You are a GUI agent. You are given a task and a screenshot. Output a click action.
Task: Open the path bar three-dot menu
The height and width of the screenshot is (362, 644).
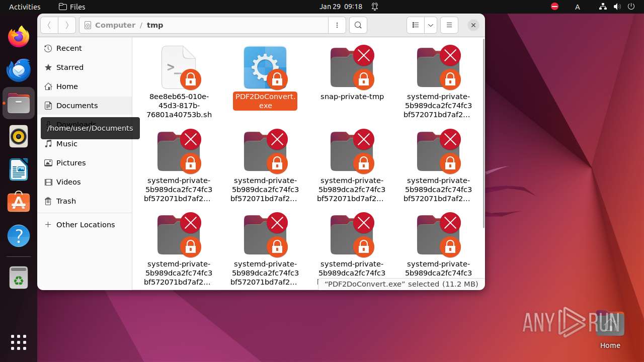[337, 25]
